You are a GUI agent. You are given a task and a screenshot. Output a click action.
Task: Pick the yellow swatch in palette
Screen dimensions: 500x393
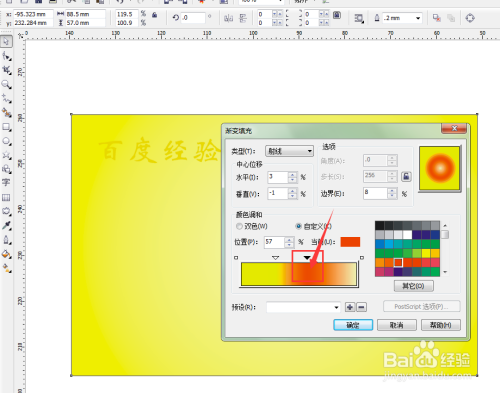click(x=426, y=253)
